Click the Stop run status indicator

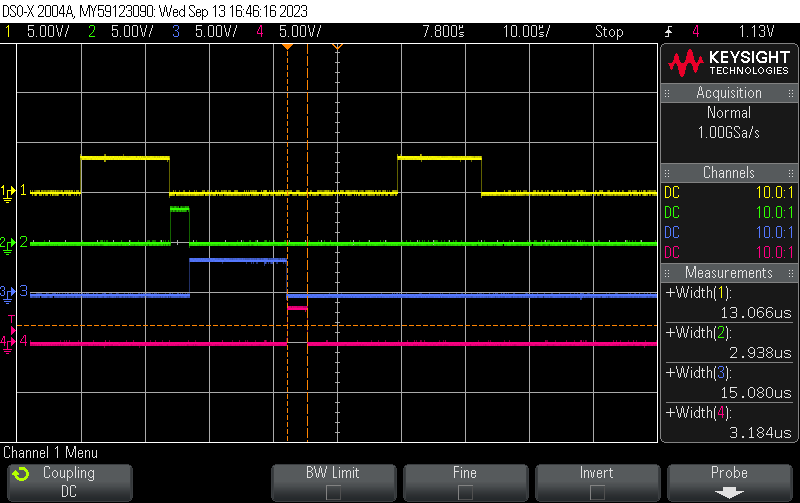[609, 32]
